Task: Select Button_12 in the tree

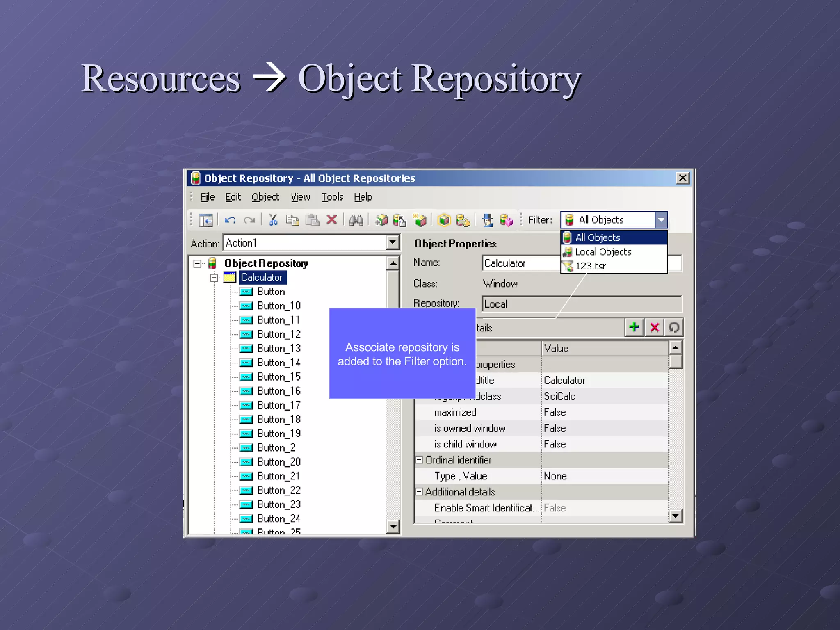Action: (279, 334)
